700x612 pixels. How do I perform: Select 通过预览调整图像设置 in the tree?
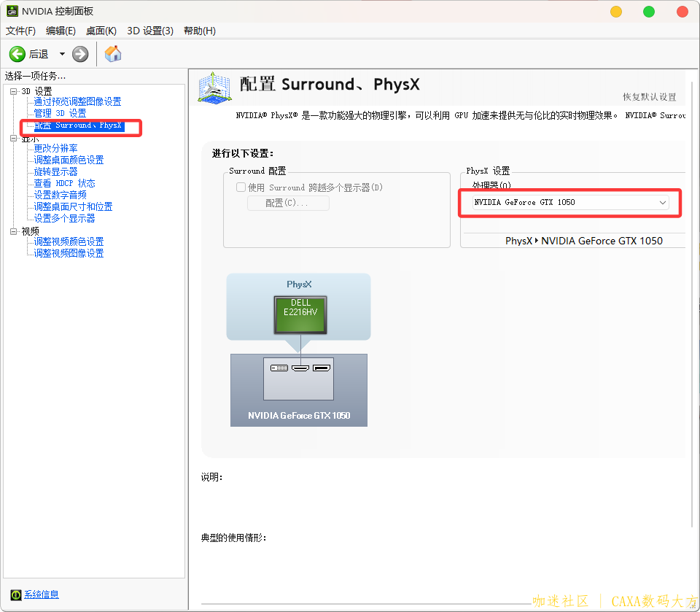click(x=77, y=101)
